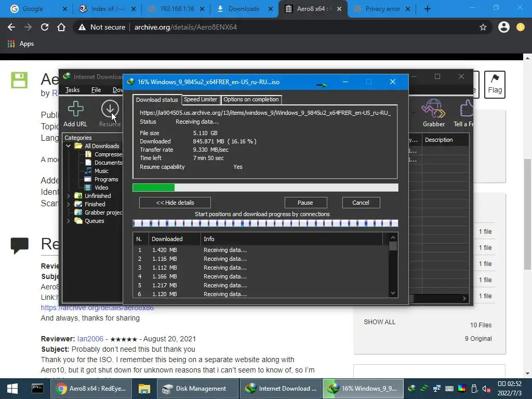Switch to Internet Download Manager taskbar button

pyautogui.click(x=280, y=389)
